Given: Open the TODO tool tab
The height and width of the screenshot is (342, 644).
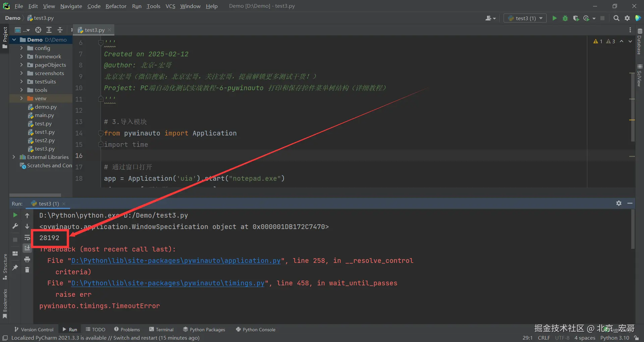Looking at the screenshot, I should (95, 330).
